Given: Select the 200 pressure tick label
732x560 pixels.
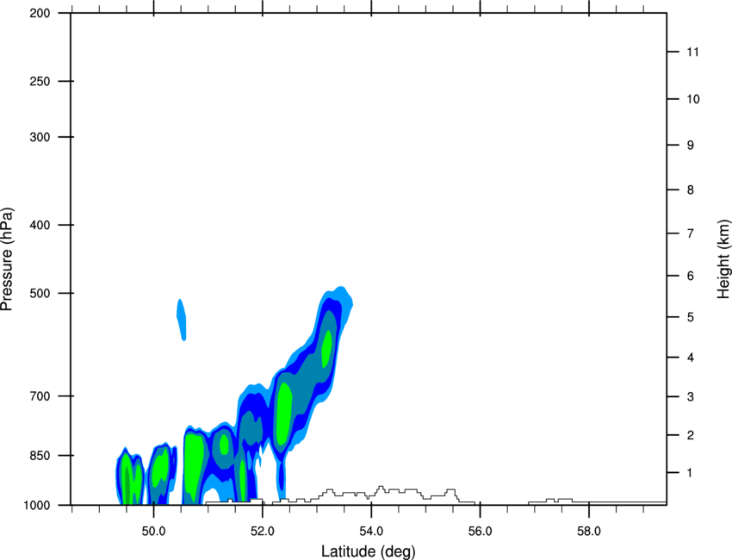Looking at the screenshot, I should coord(40,13).
